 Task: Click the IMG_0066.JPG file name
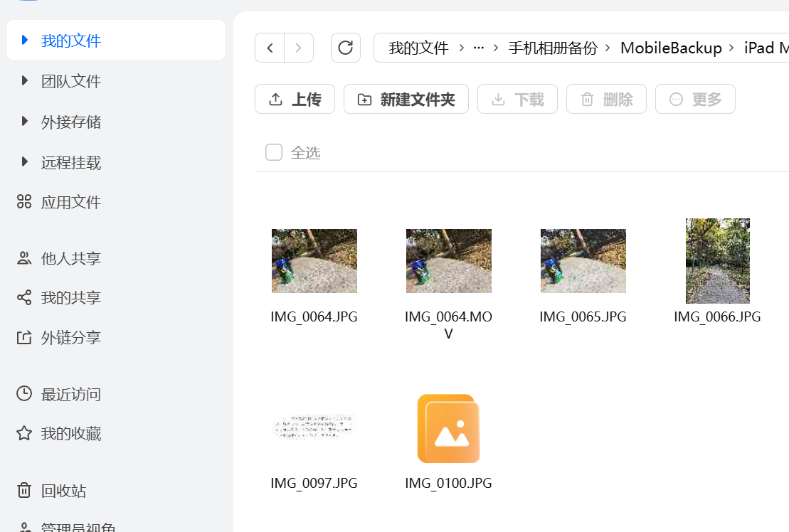pyautogui.click(x=717, y=316)
